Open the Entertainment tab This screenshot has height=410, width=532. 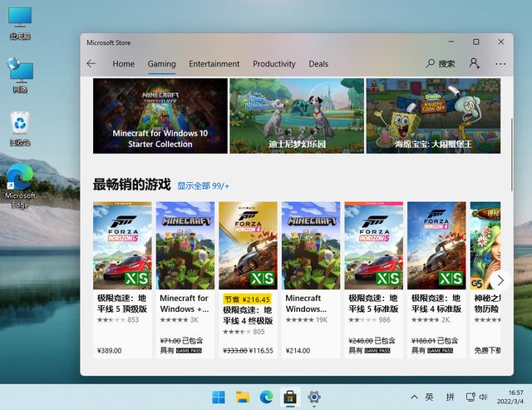click(x=214, y=64)
